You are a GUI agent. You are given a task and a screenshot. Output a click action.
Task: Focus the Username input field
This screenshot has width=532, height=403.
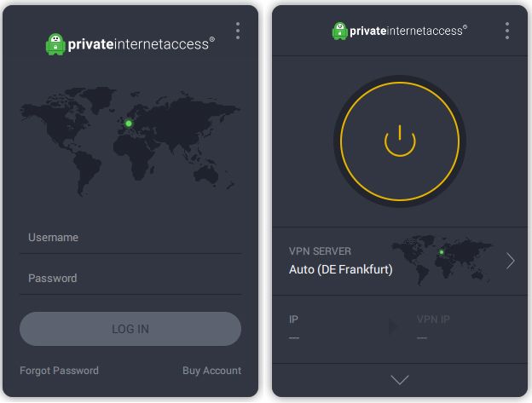click(x=130, y=238)
